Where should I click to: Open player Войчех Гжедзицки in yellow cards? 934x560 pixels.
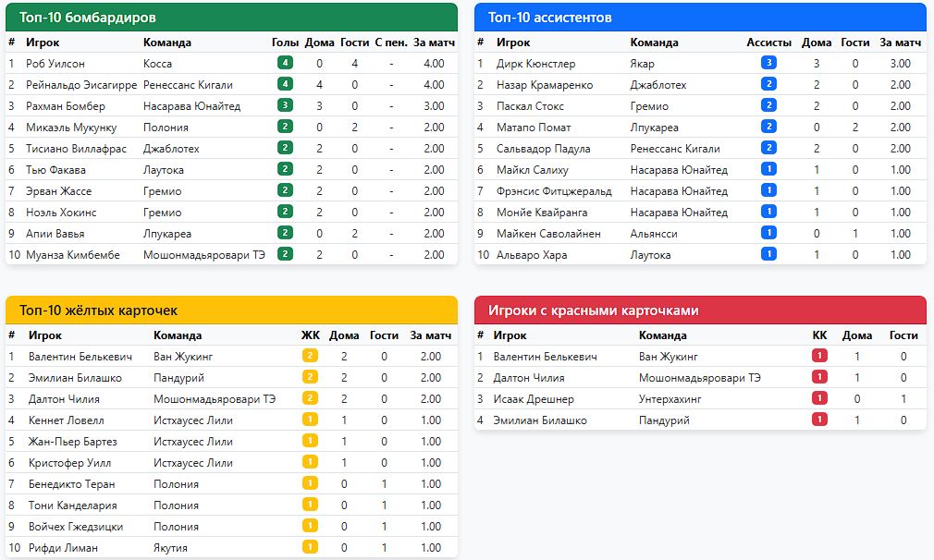[76, 527]
